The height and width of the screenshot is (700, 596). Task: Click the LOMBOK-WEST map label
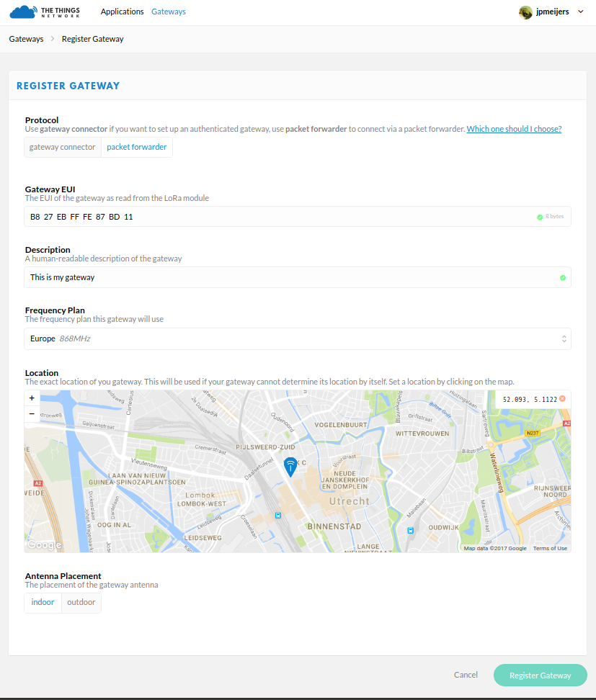(202, 503)
